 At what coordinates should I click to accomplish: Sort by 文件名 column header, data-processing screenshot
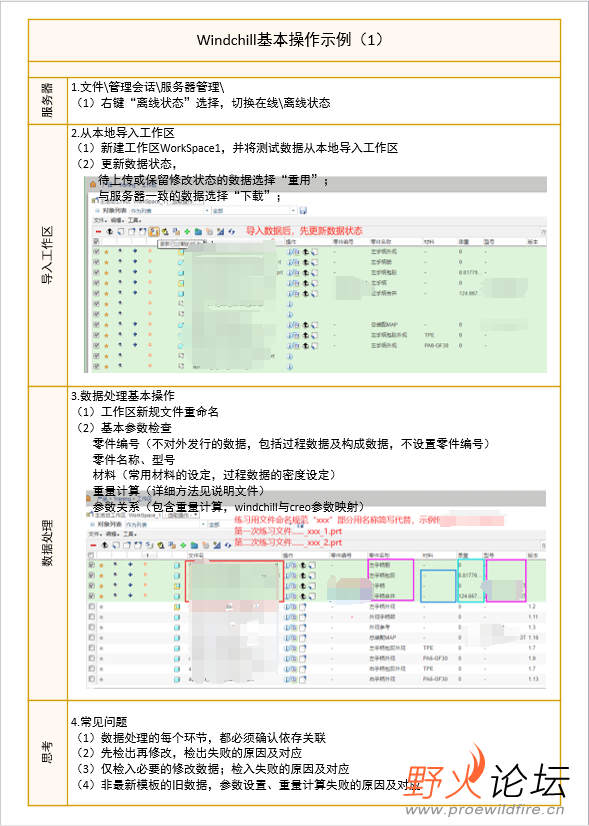[x=196, y=555]
